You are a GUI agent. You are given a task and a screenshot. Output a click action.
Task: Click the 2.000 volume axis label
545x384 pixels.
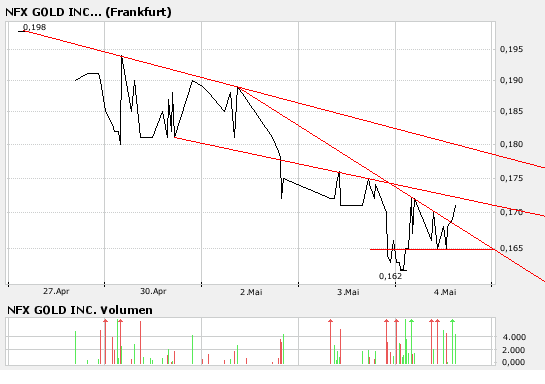coord(514,350)
